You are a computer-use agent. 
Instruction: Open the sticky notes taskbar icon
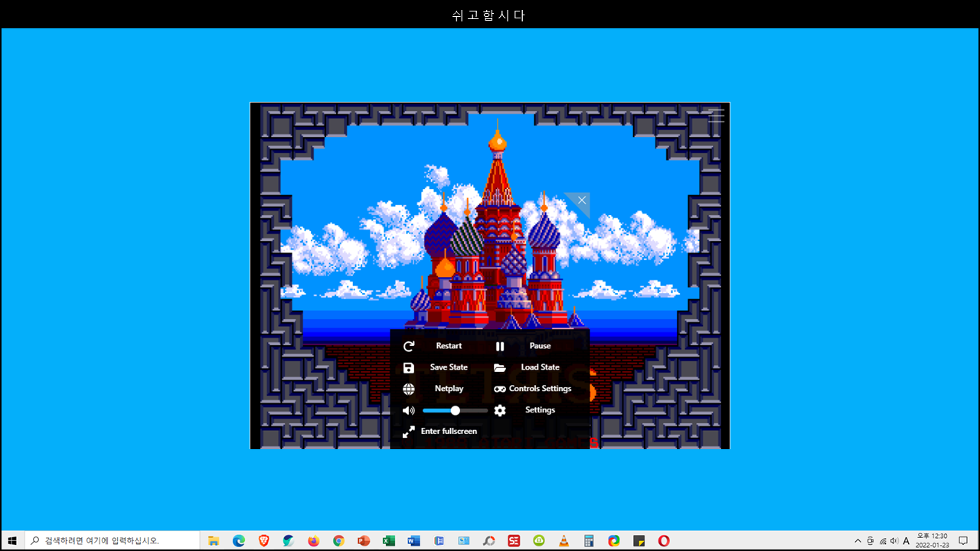pos(639,541)
